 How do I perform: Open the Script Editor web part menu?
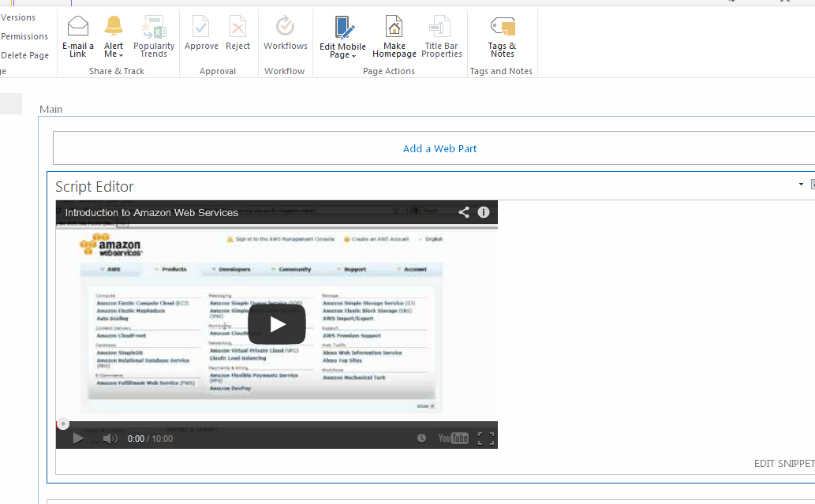[801, 184]
